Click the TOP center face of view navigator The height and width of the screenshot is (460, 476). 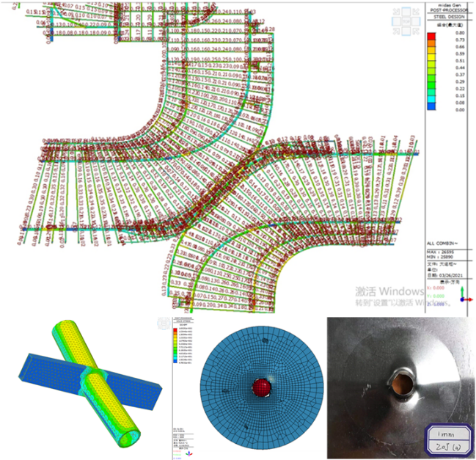406,23
